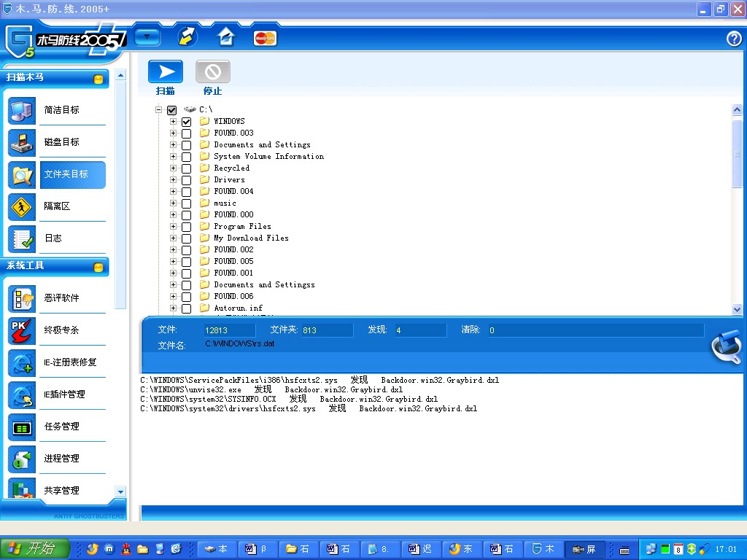Image resolution: width=747 pixels, height=560 pixels.
Task: Expand the Documents and Settings node
Action: [173, 145]
